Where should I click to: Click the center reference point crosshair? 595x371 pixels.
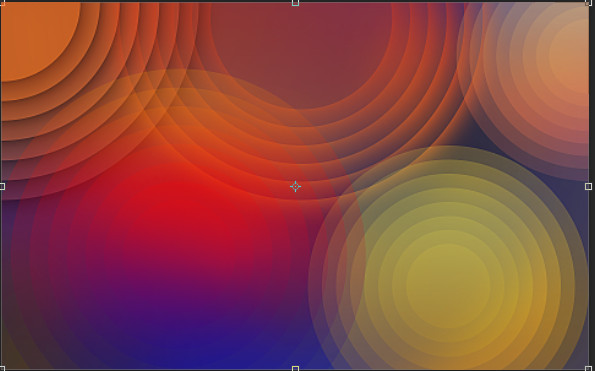[x=295, y=186]
